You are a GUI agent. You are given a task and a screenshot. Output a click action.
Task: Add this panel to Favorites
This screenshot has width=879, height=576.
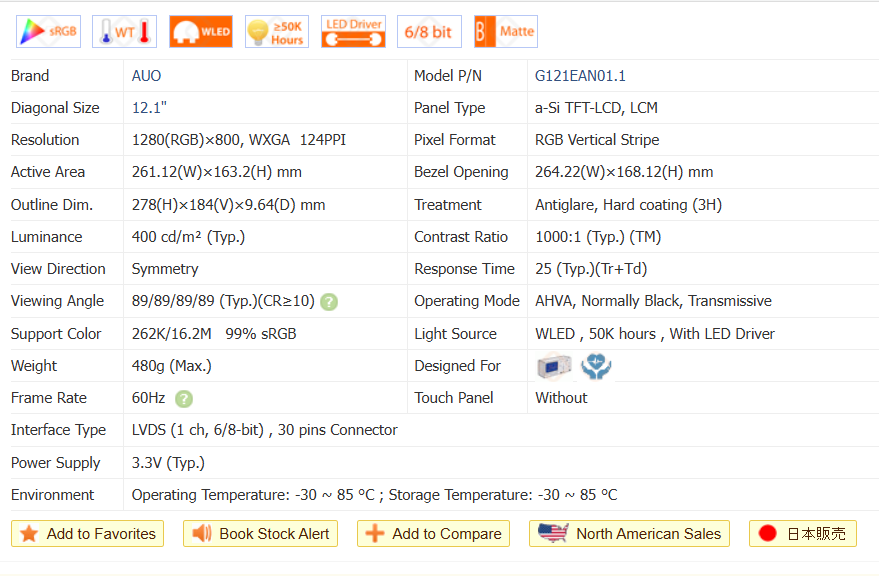pos(88,534)
